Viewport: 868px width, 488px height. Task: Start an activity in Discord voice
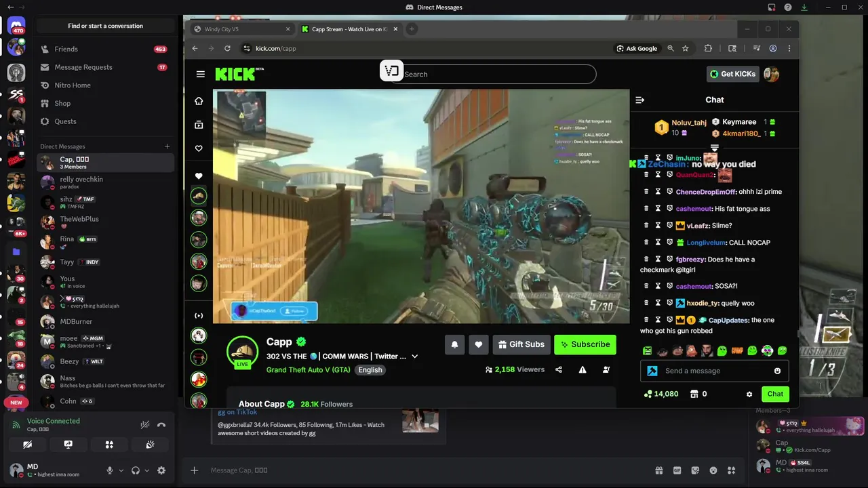109,445
